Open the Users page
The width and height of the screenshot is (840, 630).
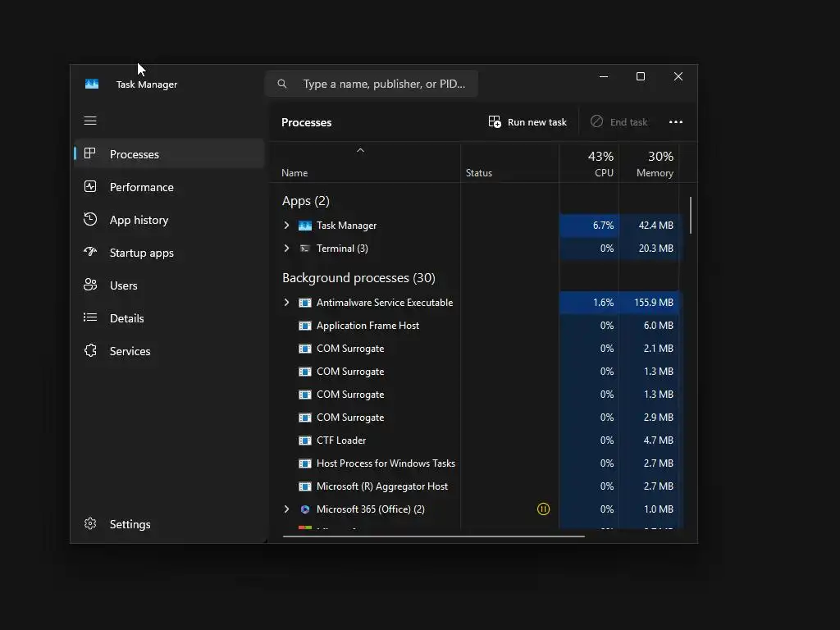point(169,285)
